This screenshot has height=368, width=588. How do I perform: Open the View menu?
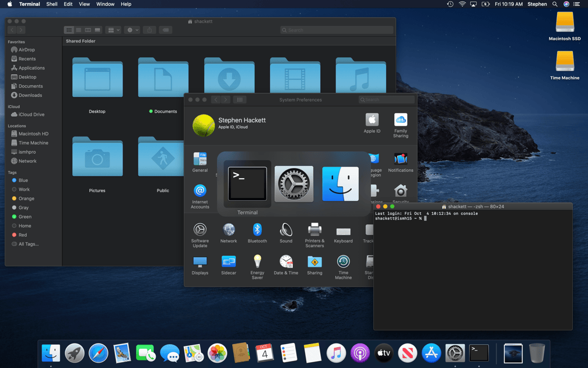click(85, 4)
